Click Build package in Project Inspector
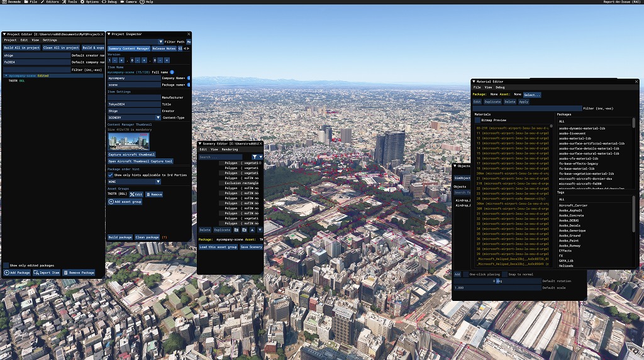 pos(120,237)
